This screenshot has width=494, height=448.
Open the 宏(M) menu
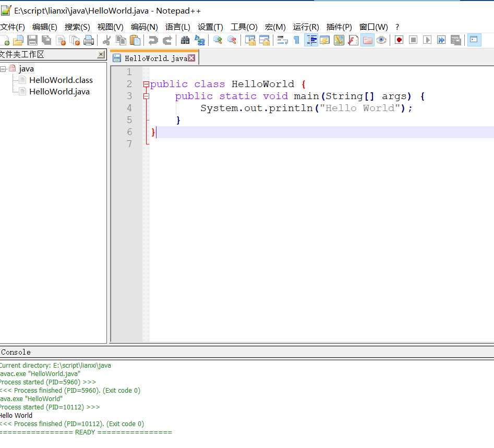pos(275,27)
